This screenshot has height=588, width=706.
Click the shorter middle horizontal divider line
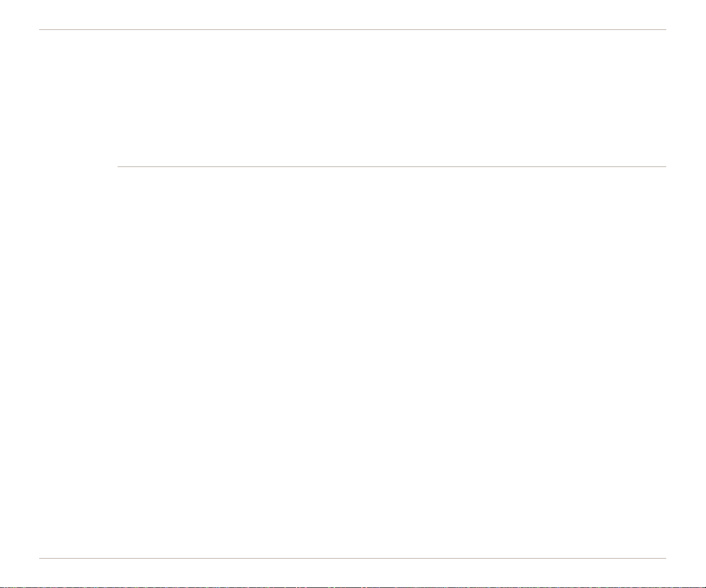click(392, 166)
